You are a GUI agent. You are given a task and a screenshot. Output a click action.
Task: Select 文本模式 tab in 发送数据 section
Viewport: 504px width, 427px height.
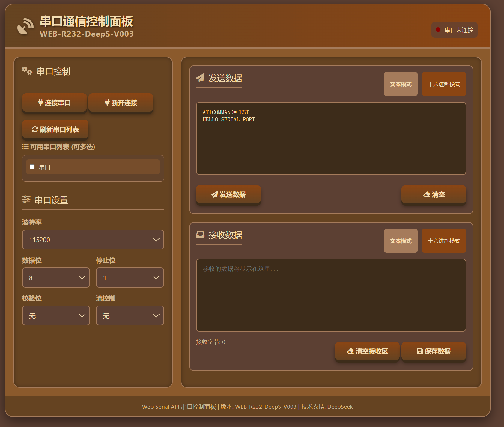(x=401, y=84)
